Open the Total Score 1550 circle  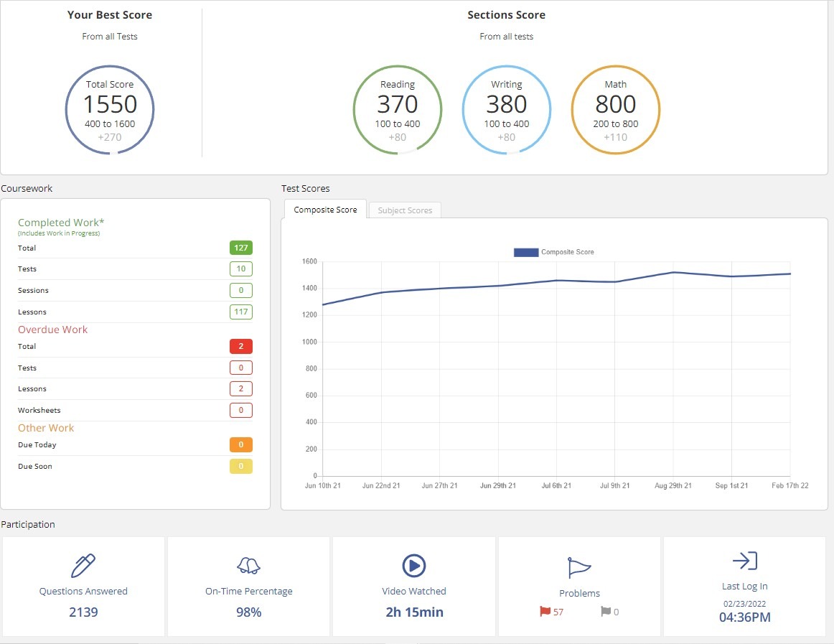click(110, 109)
